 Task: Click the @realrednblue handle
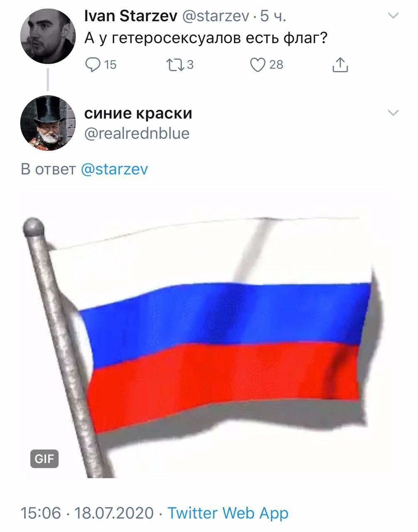pos(137,133)
